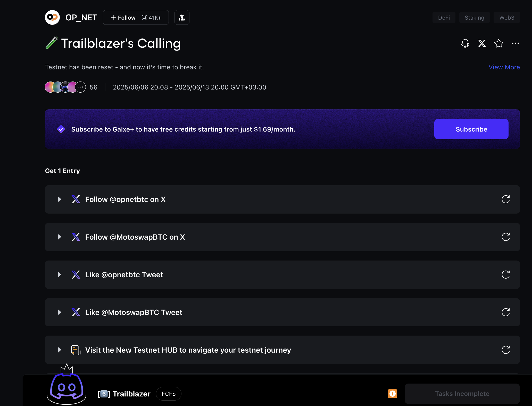Click the Tasks Incomplete button
Viewport: 532px width, 406px height.
coord(462,394)
